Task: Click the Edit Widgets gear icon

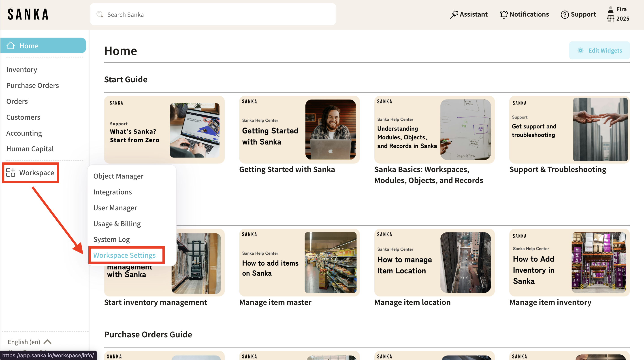Action: pyautogui.click(x=580, y=51)
